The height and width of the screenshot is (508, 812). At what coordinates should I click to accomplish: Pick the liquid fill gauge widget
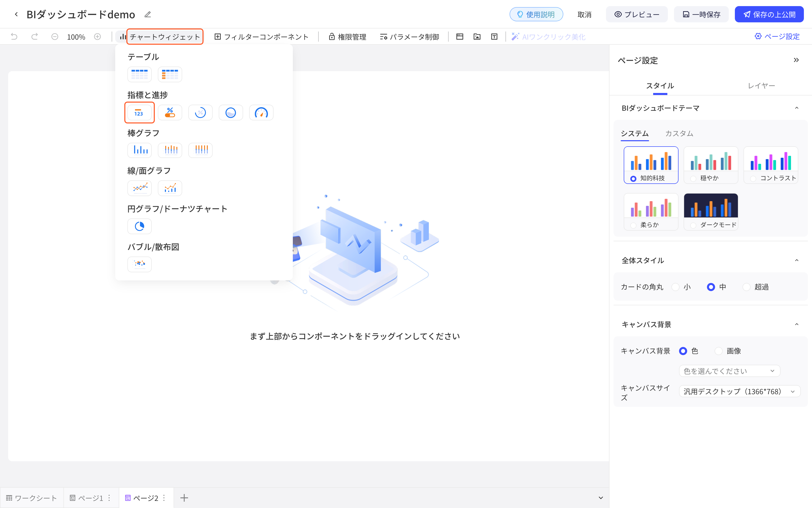(231, 113)
